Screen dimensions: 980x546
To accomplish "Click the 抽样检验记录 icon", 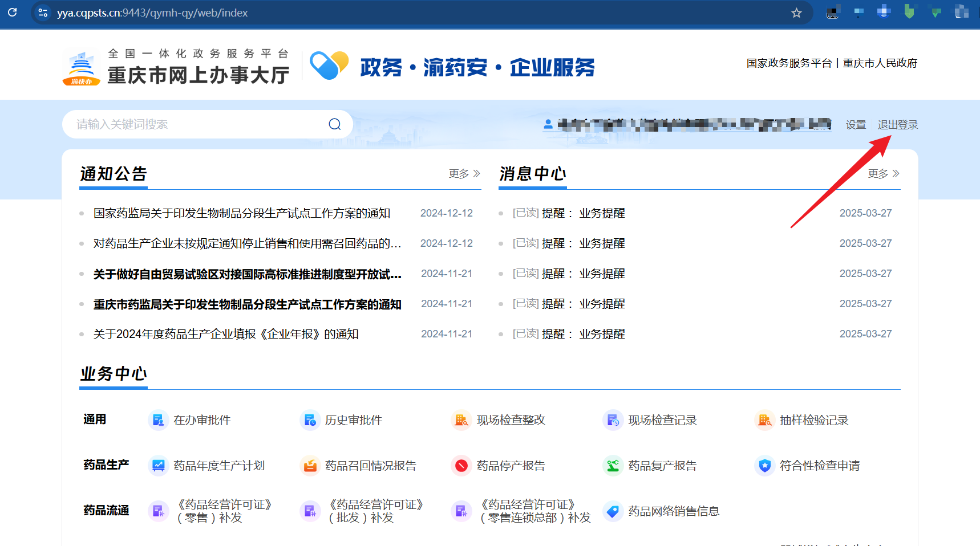I will pos(764,420).
